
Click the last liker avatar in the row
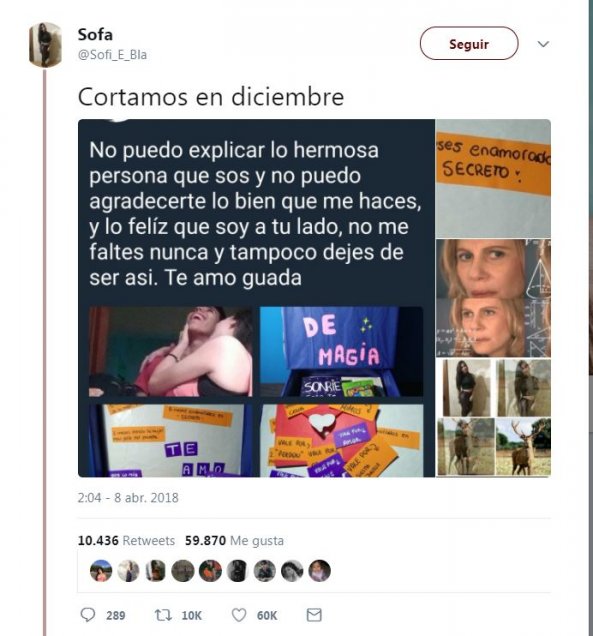pyautogui.click(x=320, y=571)
